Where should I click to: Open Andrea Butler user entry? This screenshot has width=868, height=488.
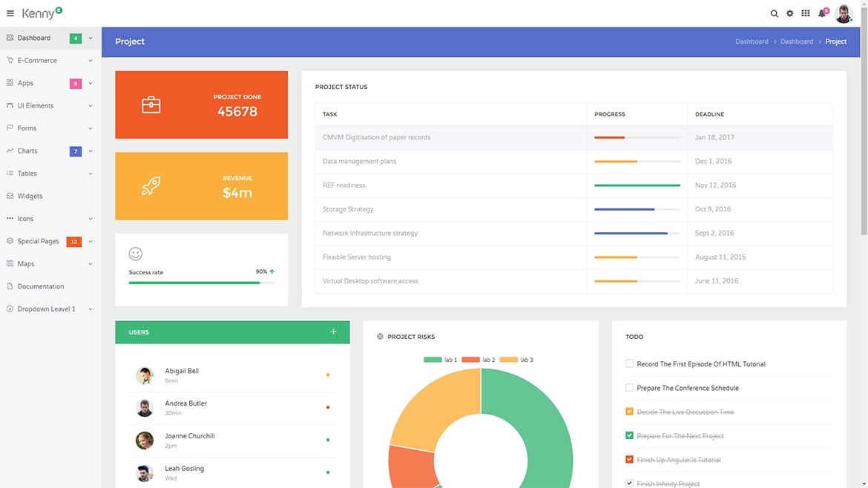tap(232, 408)
